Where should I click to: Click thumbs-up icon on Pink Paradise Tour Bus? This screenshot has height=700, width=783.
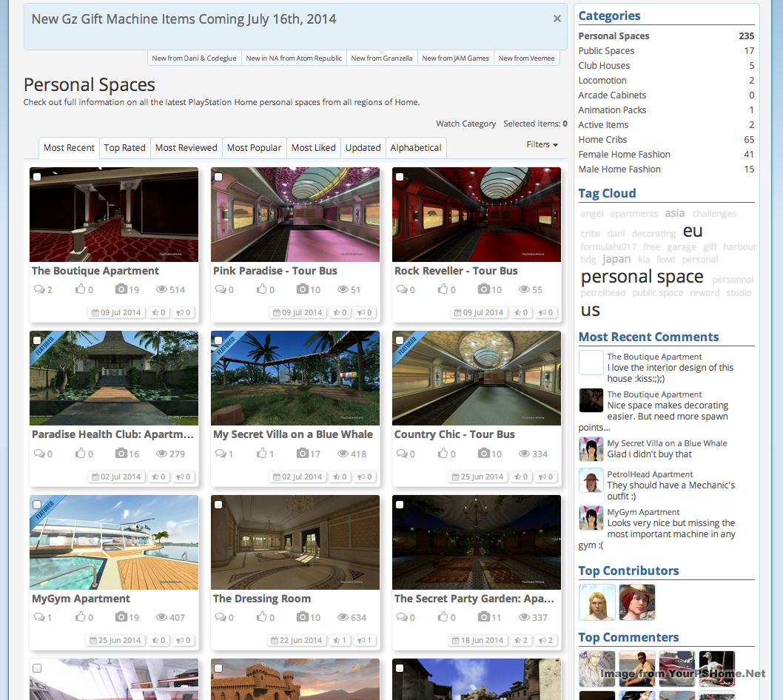point(262,289)
